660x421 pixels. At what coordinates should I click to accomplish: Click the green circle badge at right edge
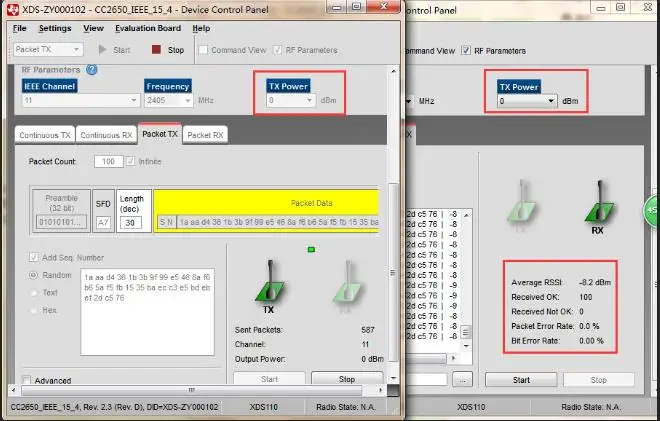tap(652, 210)
